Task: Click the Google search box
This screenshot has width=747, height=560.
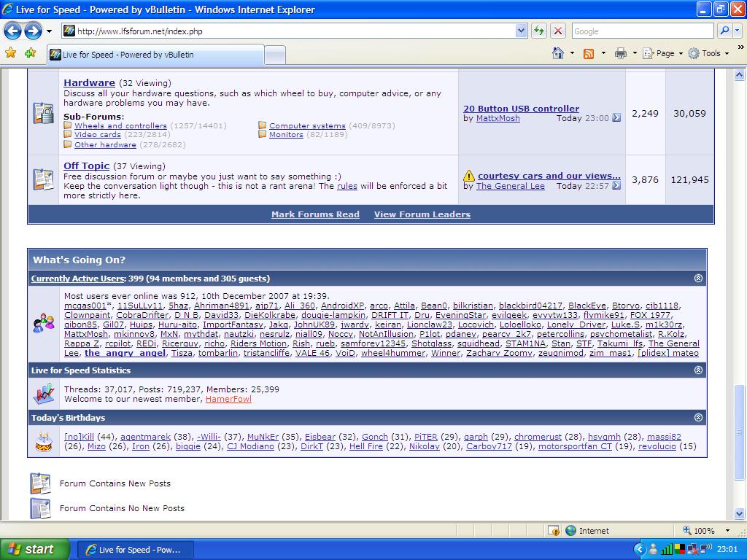Action: 643,31
